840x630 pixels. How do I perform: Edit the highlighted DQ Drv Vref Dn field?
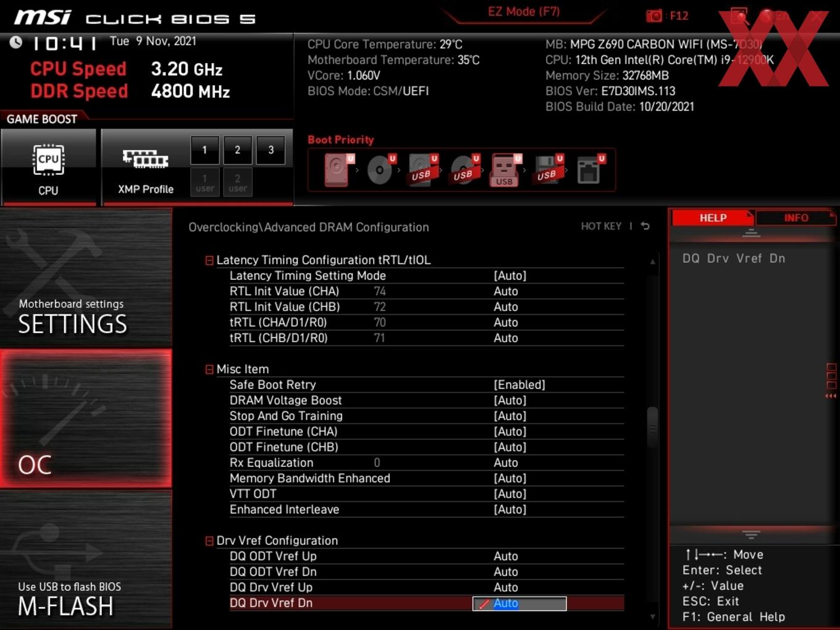tap(519, 603)
